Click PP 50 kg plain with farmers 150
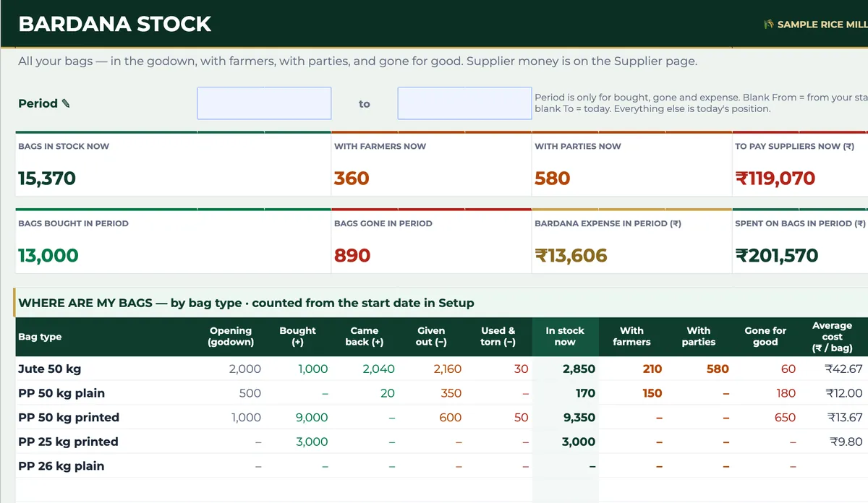868x503 pixels. click(x=652, y=393)
